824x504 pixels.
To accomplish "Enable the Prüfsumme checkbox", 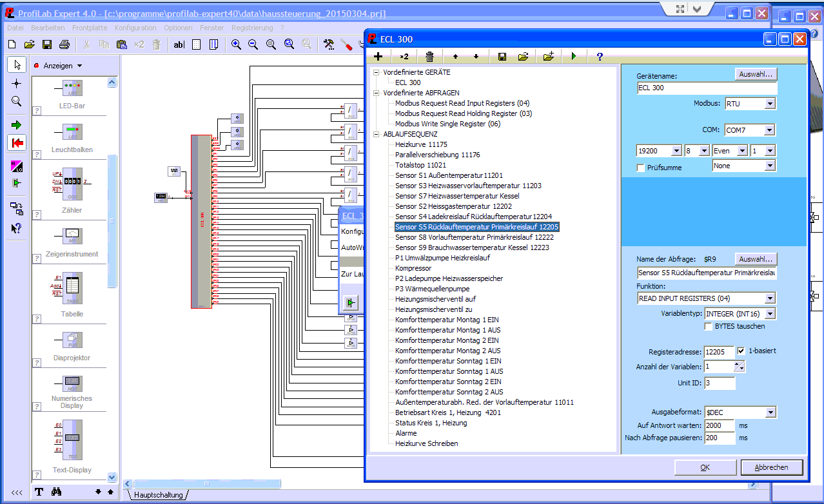I will (x=641, y=168).
